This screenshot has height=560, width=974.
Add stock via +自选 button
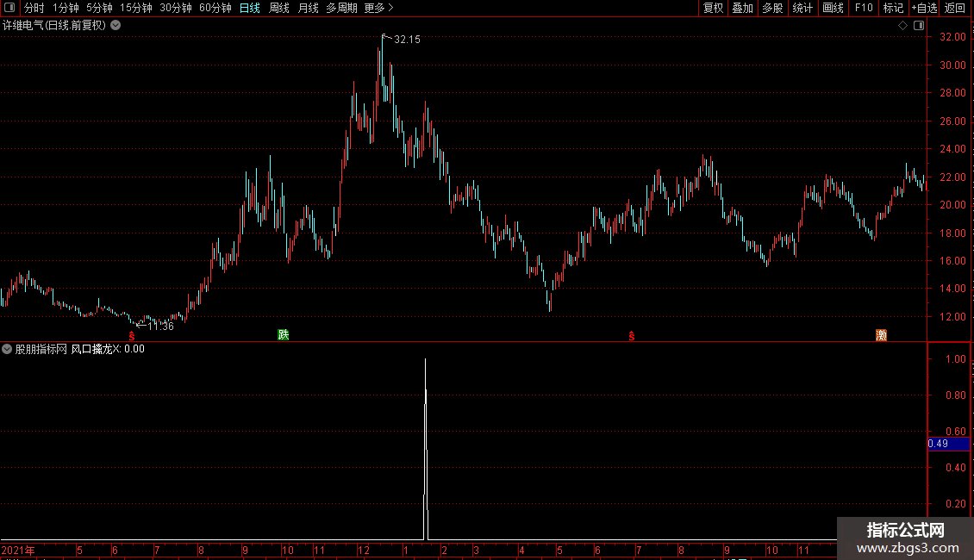pos(924,8)
